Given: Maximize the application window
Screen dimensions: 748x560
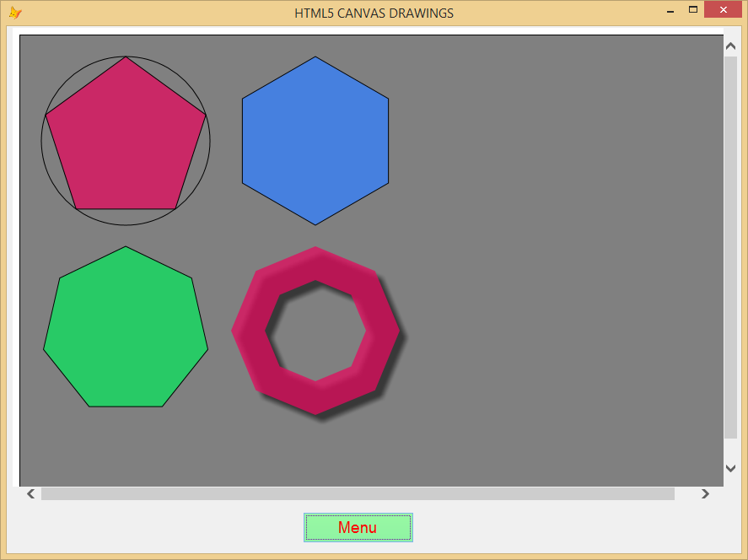Looking at the screenshot, I should point(695,9).
